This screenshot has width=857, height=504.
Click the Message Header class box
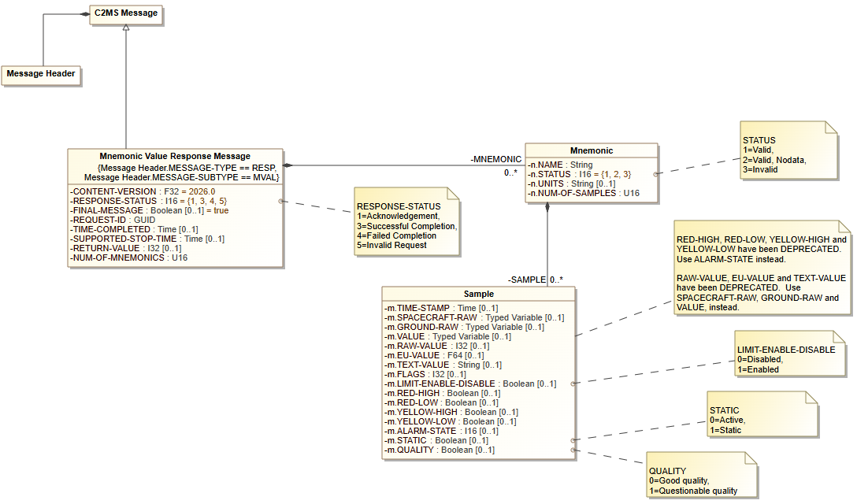(x=41, y=74)
